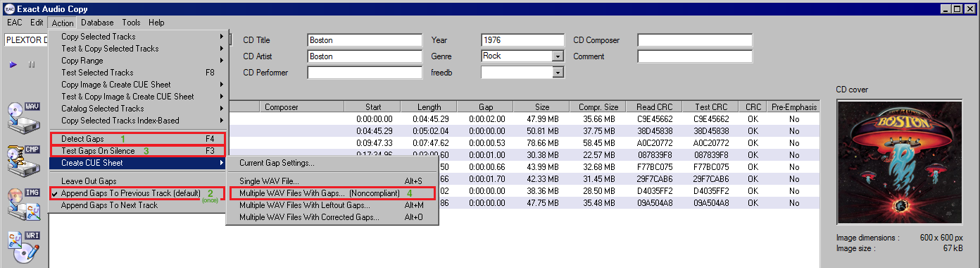Open the Edit menu
This screenshot has width=980, height=268.
pos(37,23)
